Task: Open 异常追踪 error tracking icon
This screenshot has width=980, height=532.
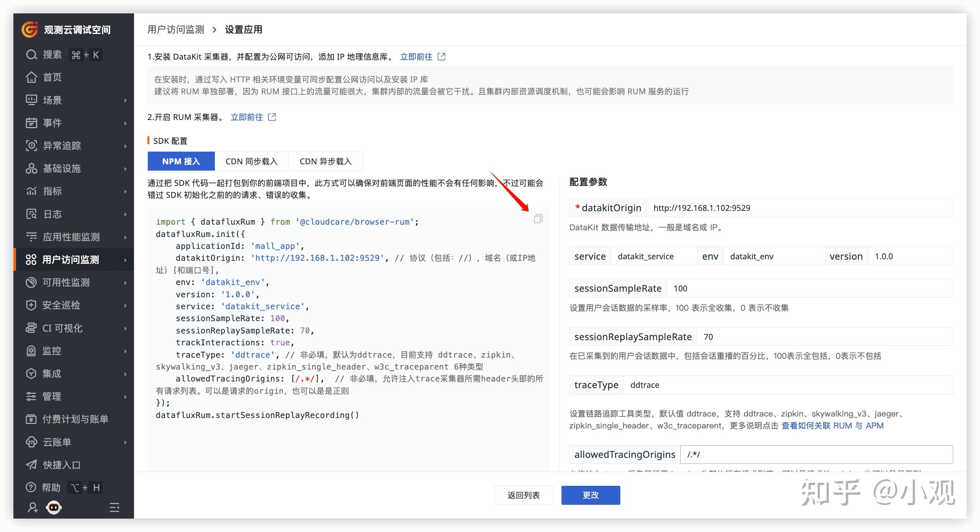Action: coord(31,145)
